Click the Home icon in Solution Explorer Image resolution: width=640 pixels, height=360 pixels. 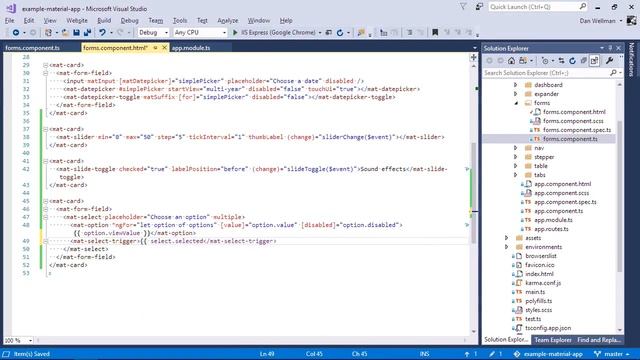pyautogui.click(x=511, y=61)
